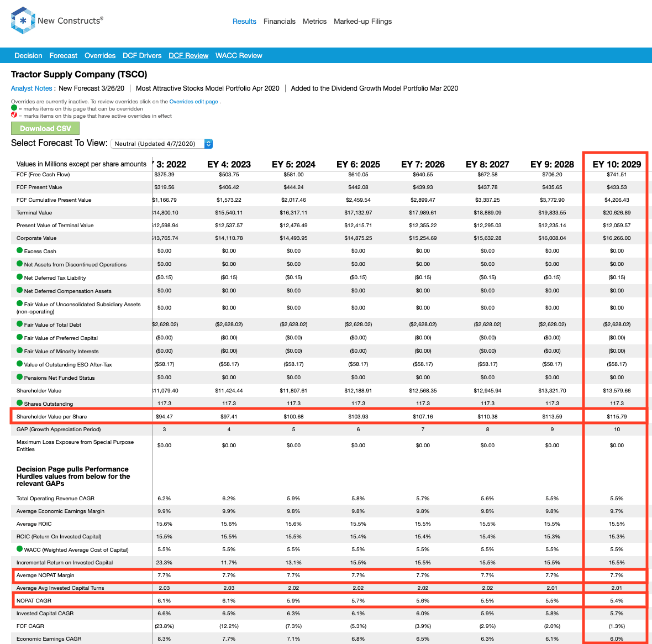Click the $100.68 value under EY 5: 2024
This screenshot has height=644, width=652.
coord(293,416)
